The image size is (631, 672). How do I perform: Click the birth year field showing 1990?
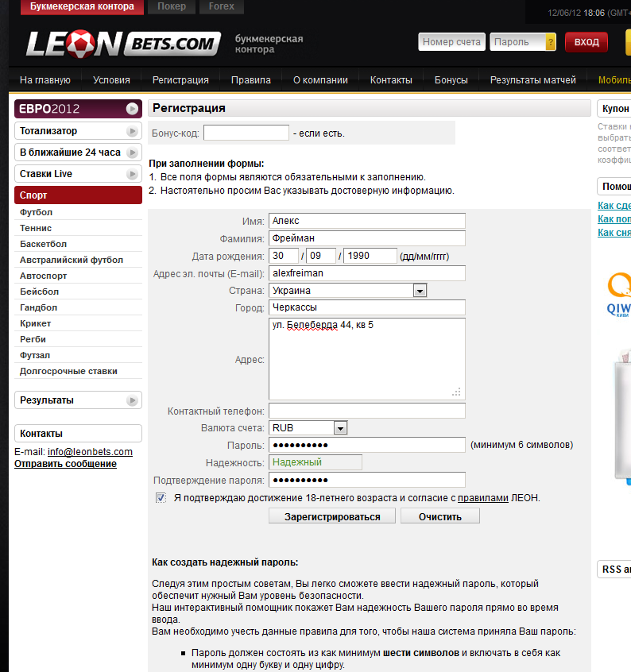point(370,256)
